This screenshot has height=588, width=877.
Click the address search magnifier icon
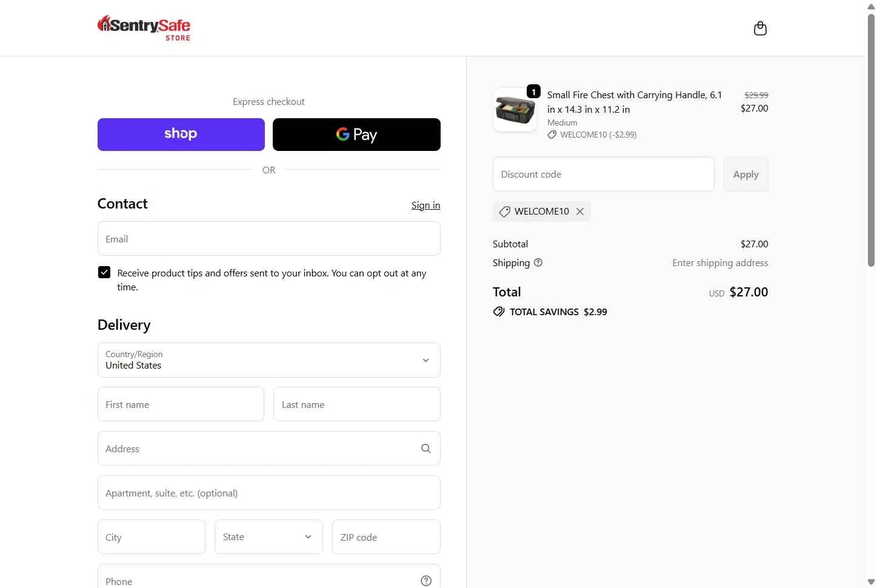pyautogui.click(x=426, y=449)
